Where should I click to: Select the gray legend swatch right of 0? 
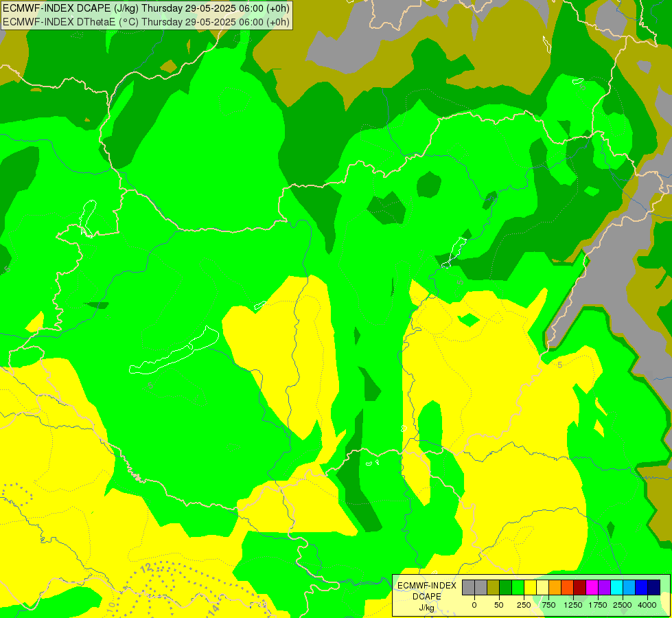480,587
